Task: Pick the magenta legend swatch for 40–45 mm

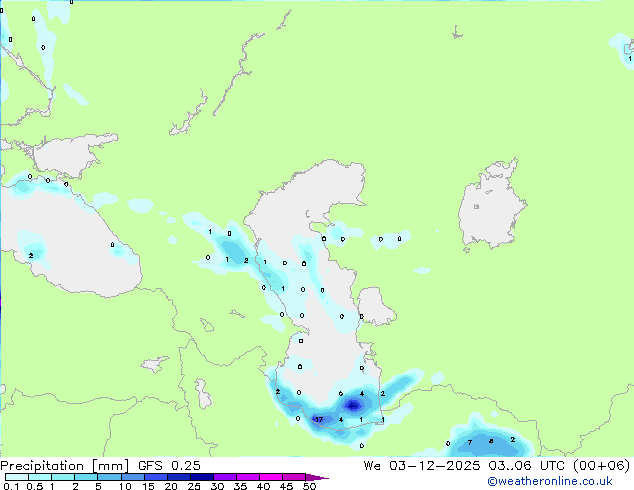Action: (x=271, y=477)
